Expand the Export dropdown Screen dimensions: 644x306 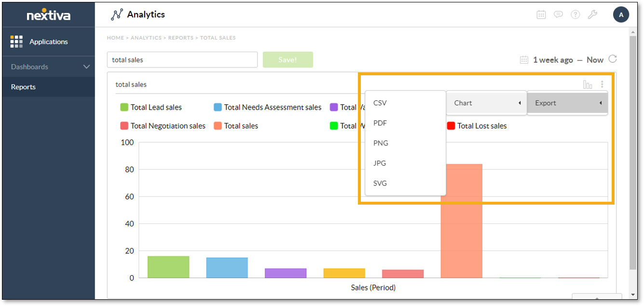pyautogui.click(x=567, y=102)
